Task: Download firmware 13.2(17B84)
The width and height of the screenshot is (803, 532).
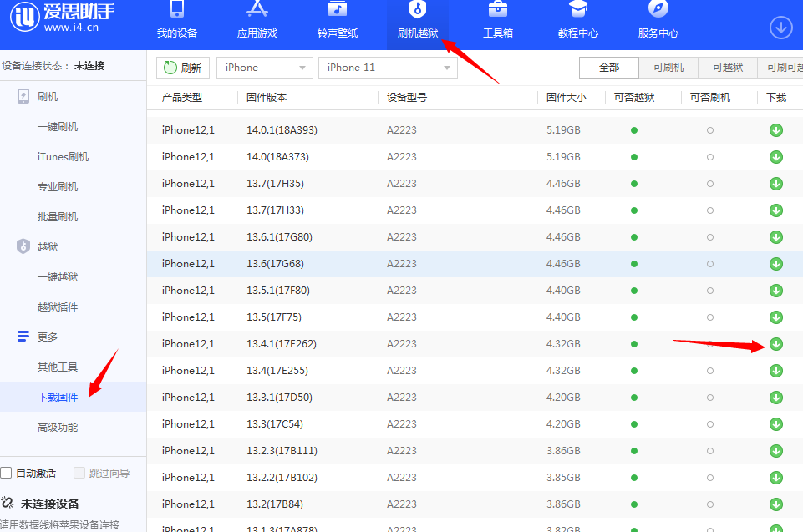Action: click(x=776, y=504)
